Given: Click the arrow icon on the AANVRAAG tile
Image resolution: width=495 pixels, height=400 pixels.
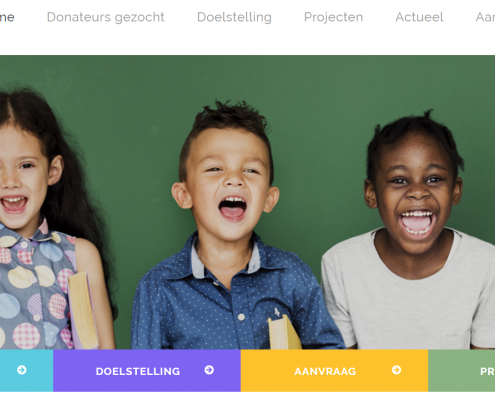Looking at the screenshot, I should (x=396, y=370).
